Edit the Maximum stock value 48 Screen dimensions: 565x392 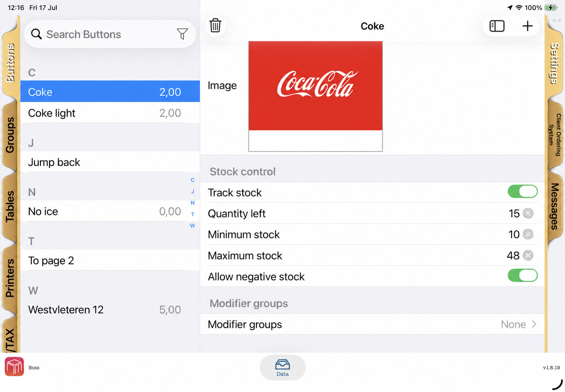513,255
